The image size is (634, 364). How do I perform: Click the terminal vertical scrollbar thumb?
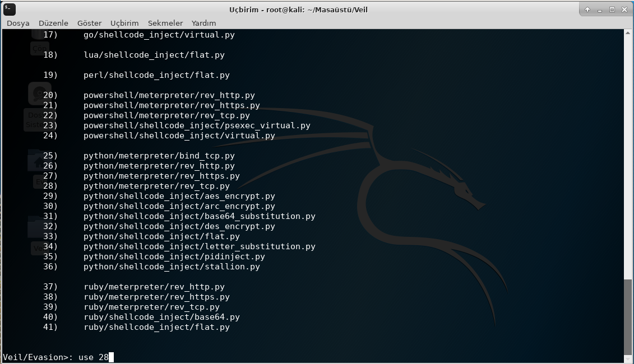[x=628, y=316]
